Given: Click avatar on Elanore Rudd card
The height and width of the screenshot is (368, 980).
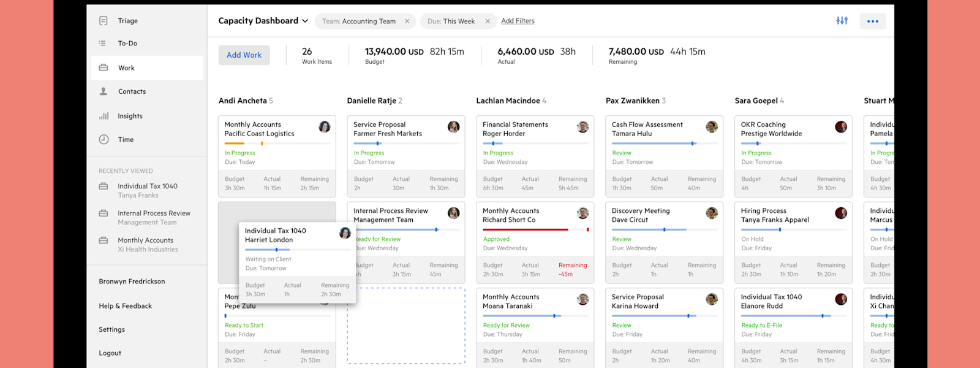Looking at the screenshot, I should coord(841,299).
